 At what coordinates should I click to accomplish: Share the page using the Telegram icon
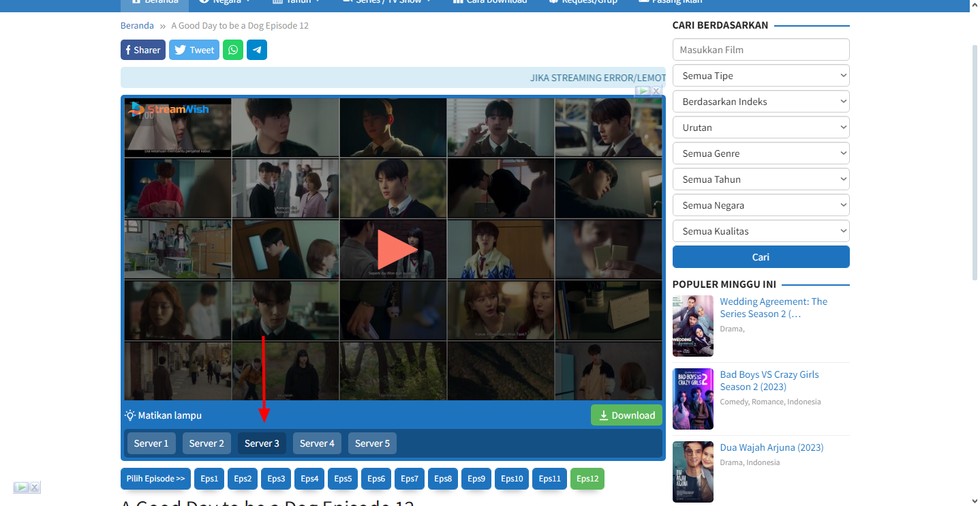click(x=256, y=49)
